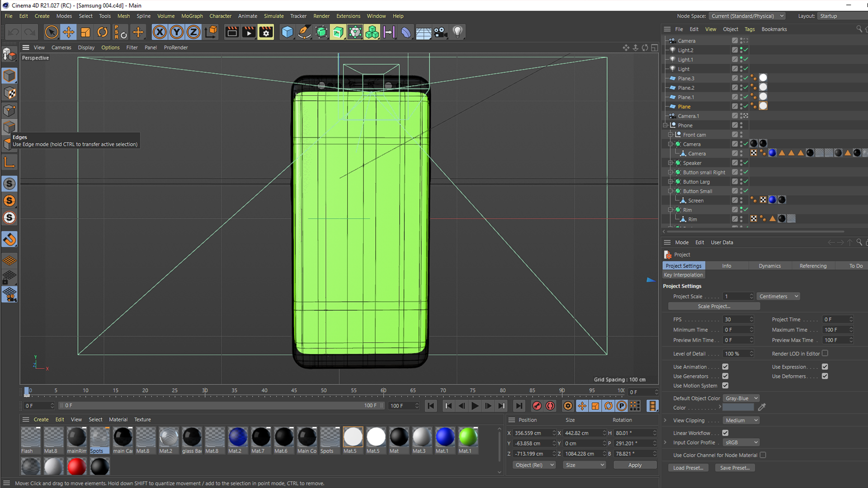
Task: Open the Default Object Color dropdown
Action: coord(741,398)
